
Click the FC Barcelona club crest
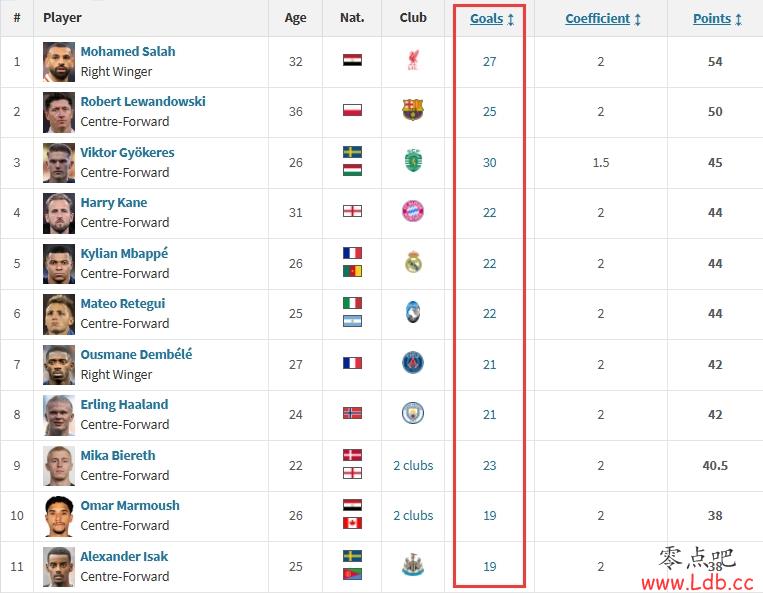[x=413, y=110]
